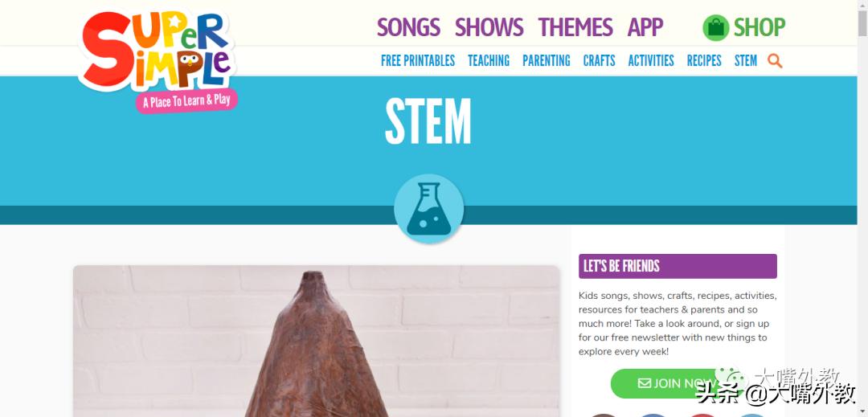Click the envelope icon on Join Now
Screen dimensions: 868x417
click(x=645, y=383)
